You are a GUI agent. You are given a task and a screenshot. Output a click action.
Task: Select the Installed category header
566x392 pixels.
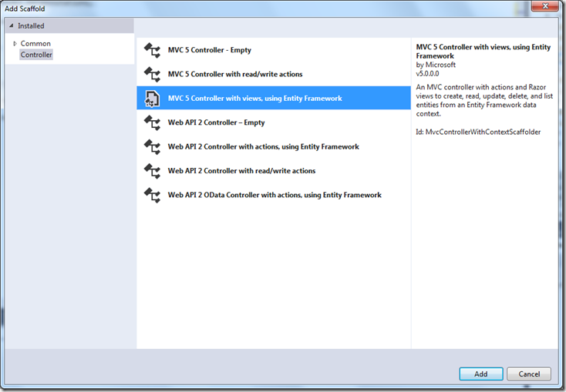(x=69, y=26)
